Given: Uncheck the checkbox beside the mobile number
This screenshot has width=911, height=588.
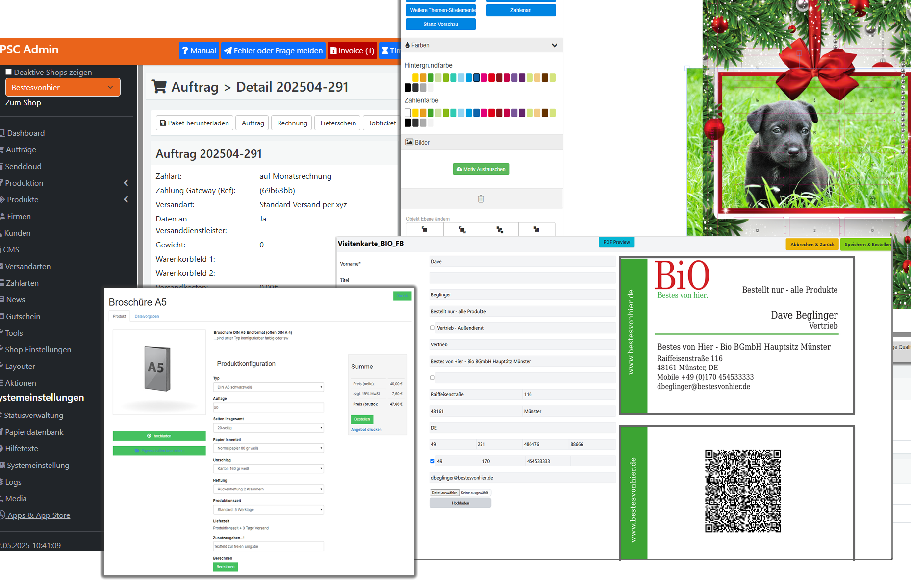Looking at the screenshot, I should 432,461.
